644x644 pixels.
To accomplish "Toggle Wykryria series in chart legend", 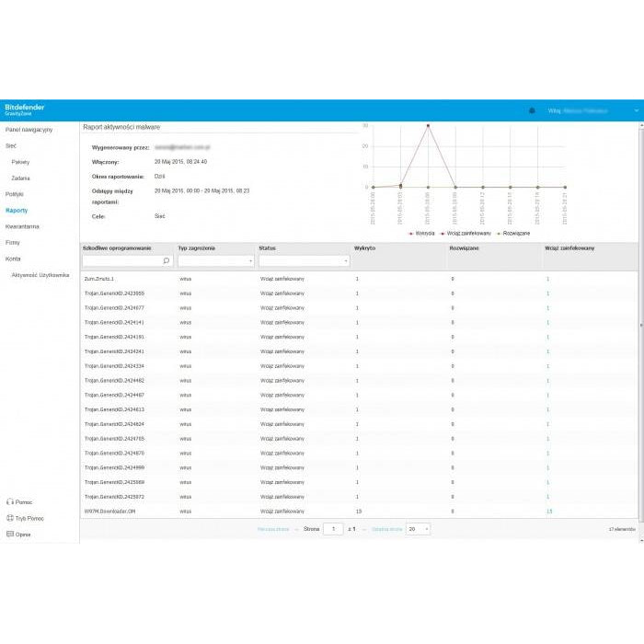I will pos(420,233).
